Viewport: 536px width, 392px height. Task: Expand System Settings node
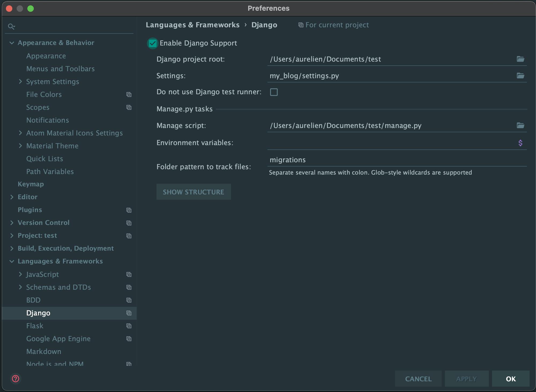(x=20, y=81)
